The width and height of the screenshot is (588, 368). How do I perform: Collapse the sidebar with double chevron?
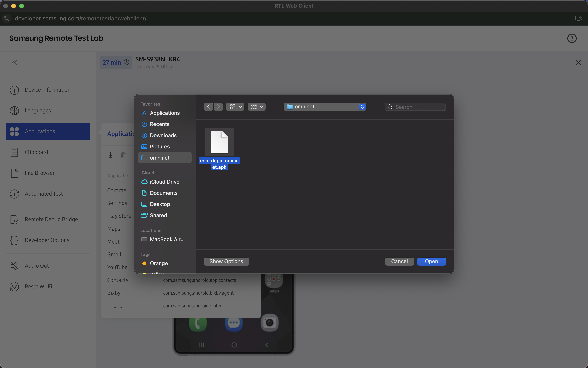click(14, 63)
